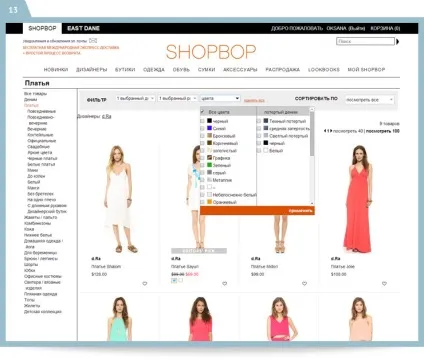Toggle the Графика color checkbox
The width and height of the screenshot is (424, 360).
(x=202, y=158)
